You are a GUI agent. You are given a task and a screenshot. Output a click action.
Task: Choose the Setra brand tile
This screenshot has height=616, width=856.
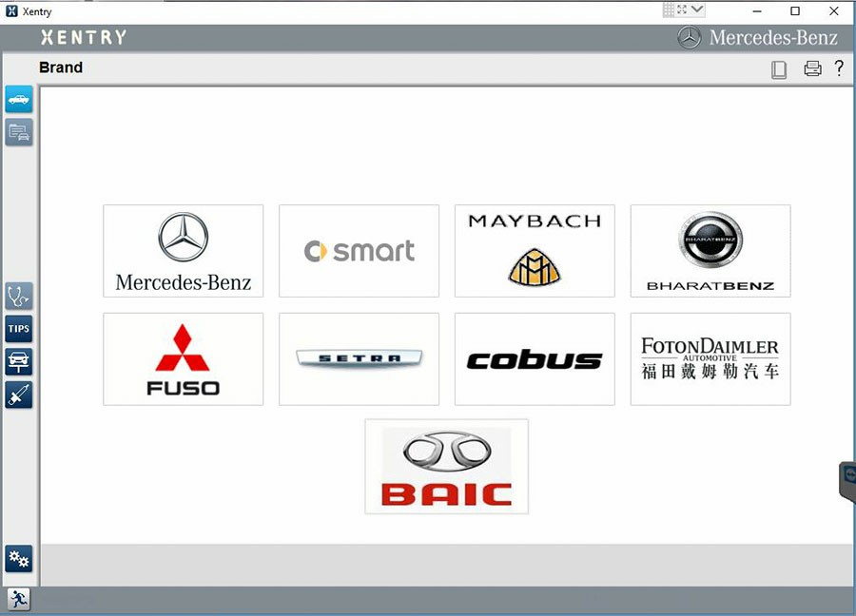coord(359,359)
